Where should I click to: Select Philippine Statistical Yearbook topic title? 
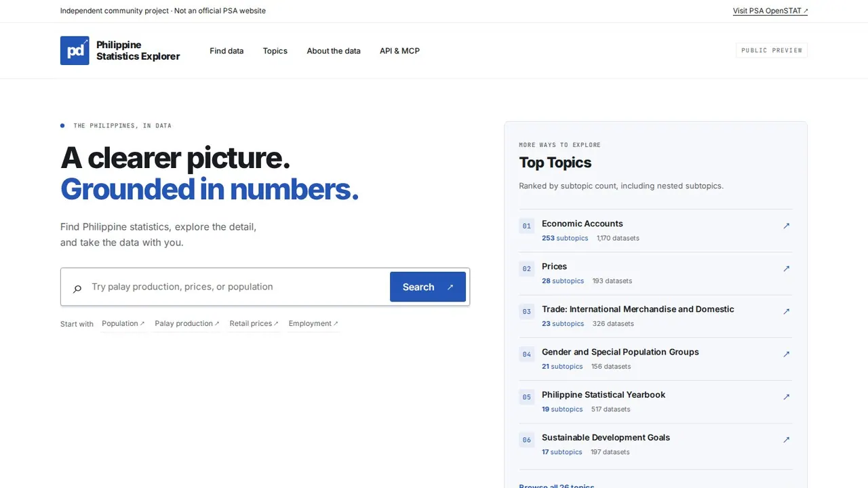604,394
